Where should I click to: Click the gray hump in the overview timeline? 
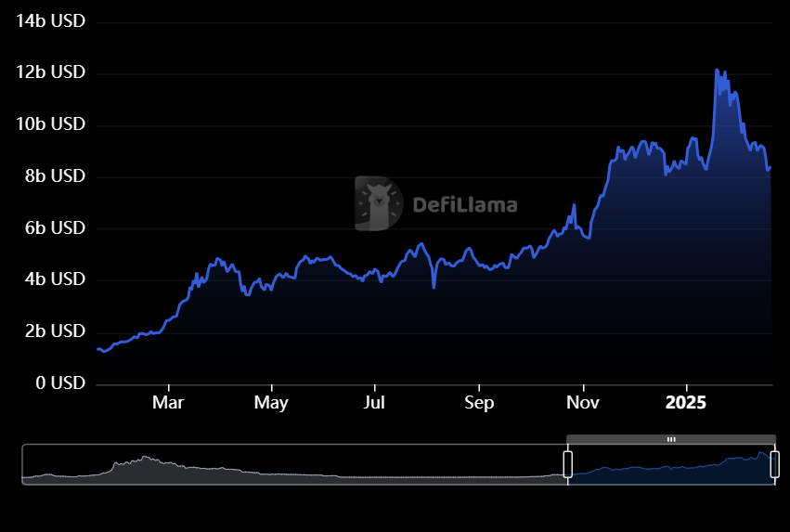pyautogui.click(x=144, y=464)
